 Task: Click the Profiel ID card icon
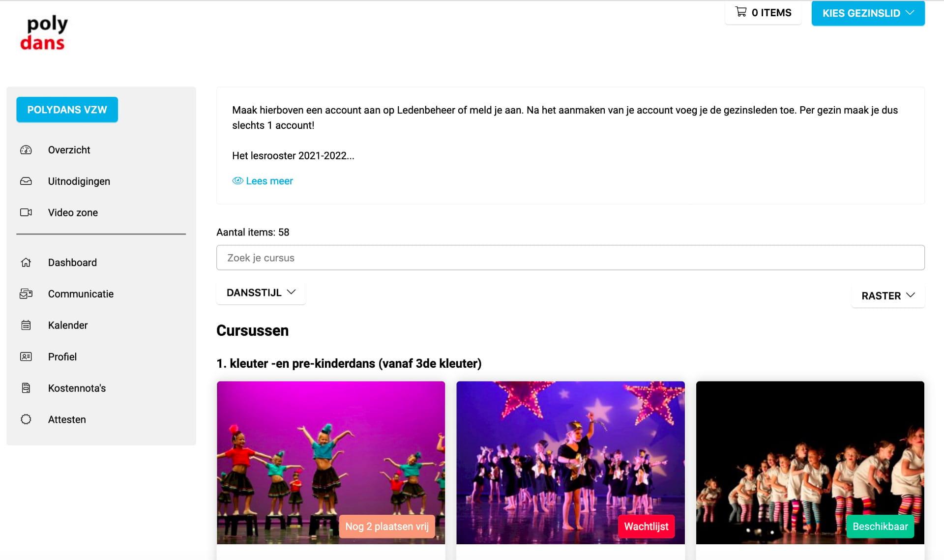[26, 357]
